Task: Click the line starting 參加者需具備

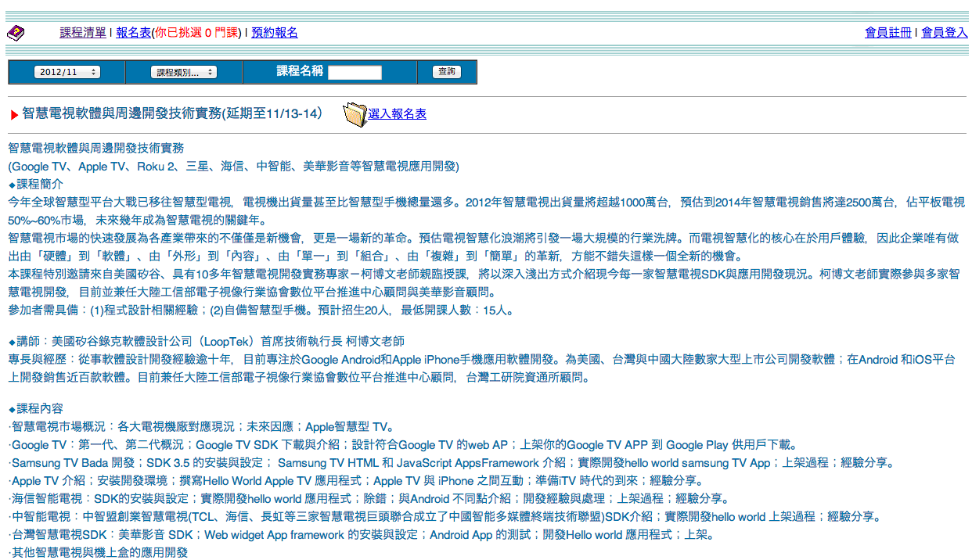Action: point(261,311)
